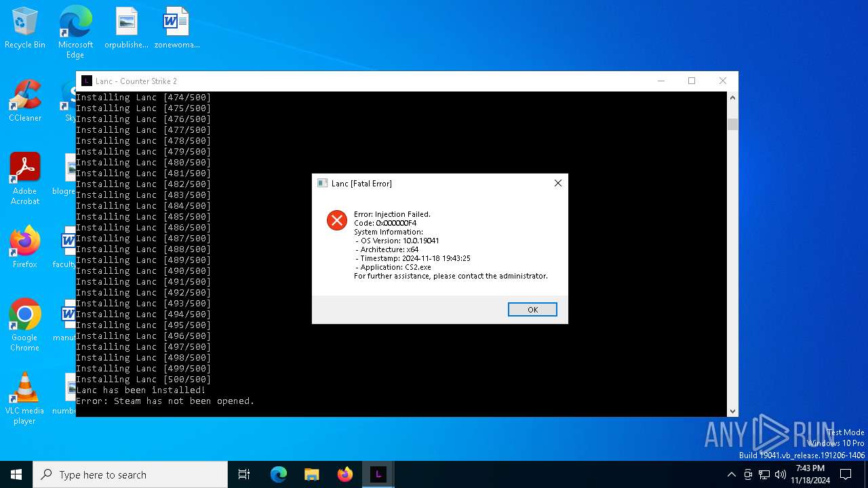This screenshot has width=868, height=488.
Task: Open Firefox desktop shortcut
Action: 25,247
